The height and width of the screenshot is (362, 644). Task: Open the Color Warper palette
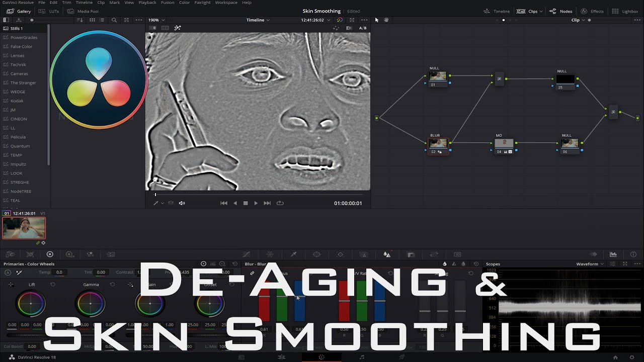pos(270,254)
